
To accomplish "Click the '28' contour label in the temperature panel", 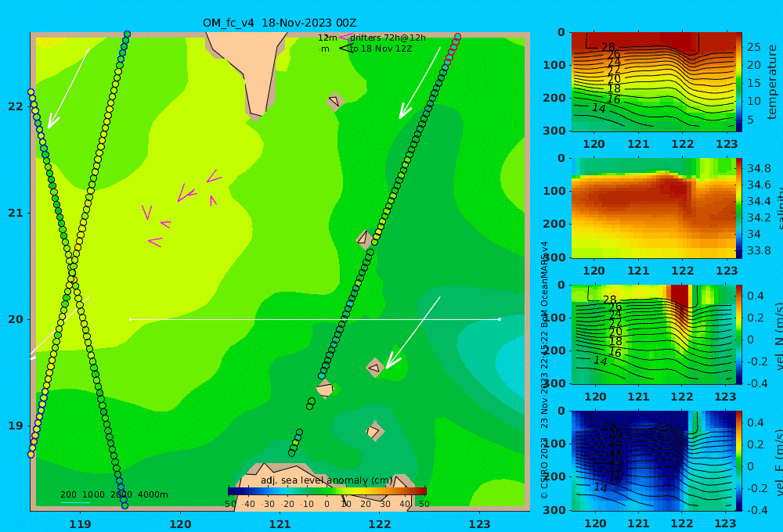I will tap(608, 47).
